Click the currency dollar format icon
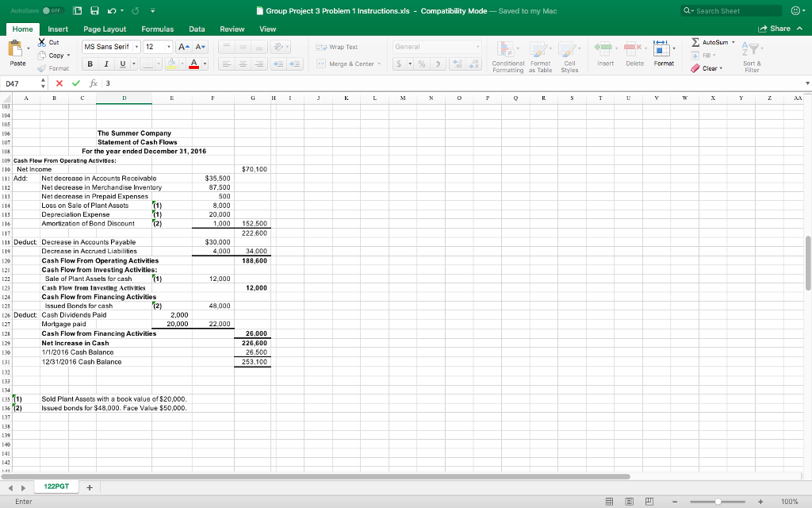This screenshot has height=508, width=812. tap(400, 63)
